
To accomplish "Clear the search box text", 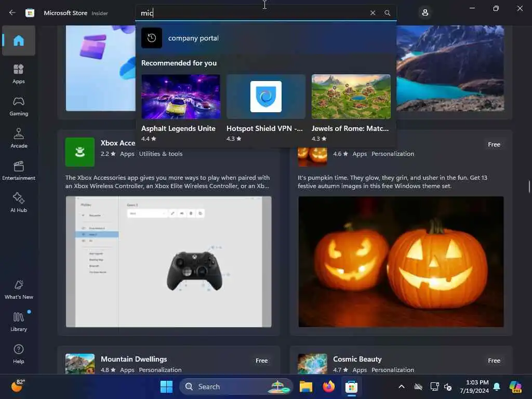I will tap(373, 13).
